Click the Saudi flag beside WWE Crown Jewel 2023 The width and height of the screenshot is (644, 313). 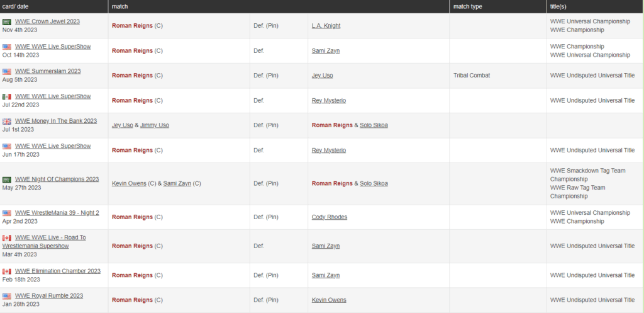[x=7, y=22]
